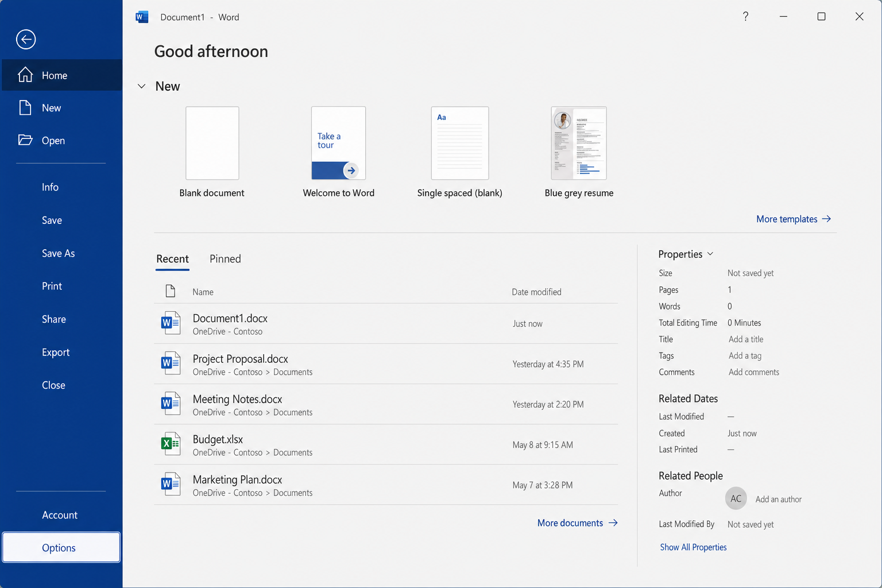
Task: Click the Add a tag field
Action: [745, 356]
